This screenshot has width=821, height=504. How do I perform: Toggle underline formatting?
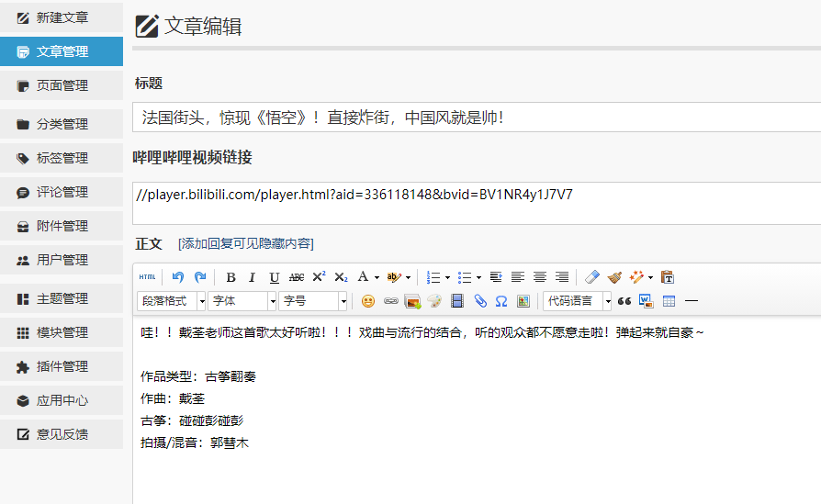click(x=274, y=277)
